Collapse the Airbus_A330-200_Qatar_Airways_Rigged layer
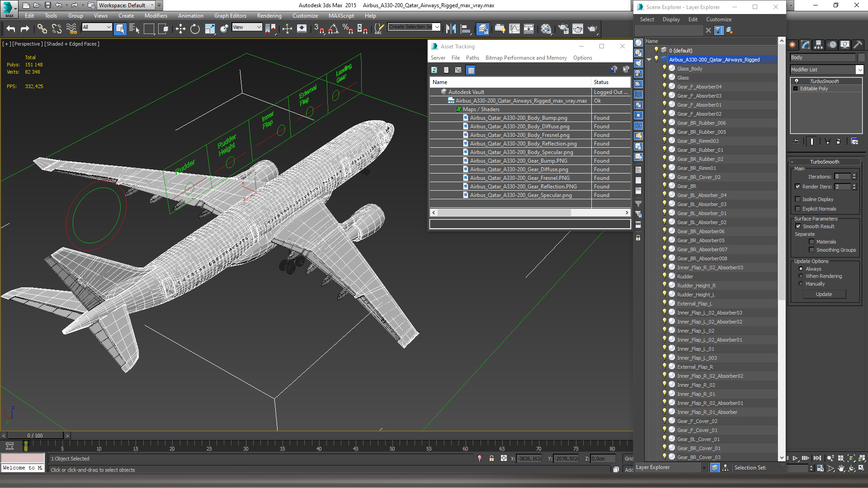 [649, 60]
